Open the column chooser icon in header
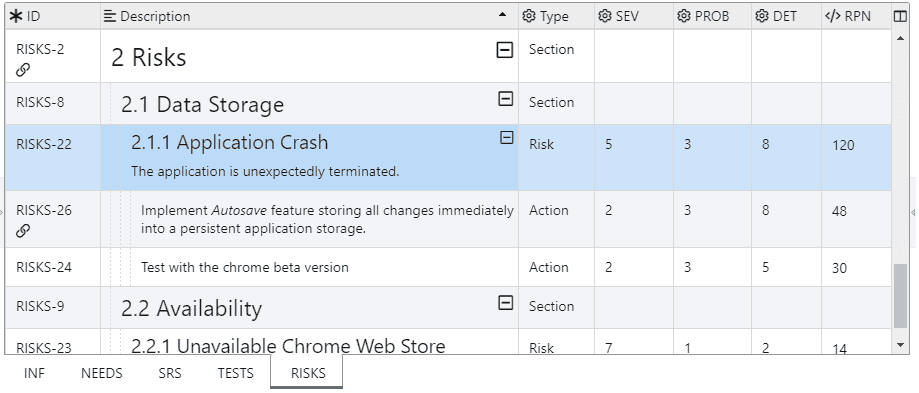This screenshot has width=919, height=393. click(x=900, y=16)
